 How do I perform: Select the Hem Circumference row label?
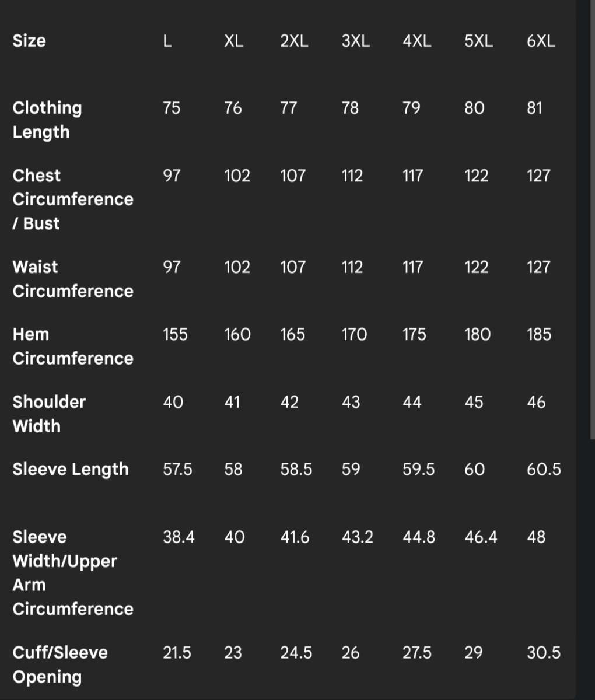coord(73,346)
